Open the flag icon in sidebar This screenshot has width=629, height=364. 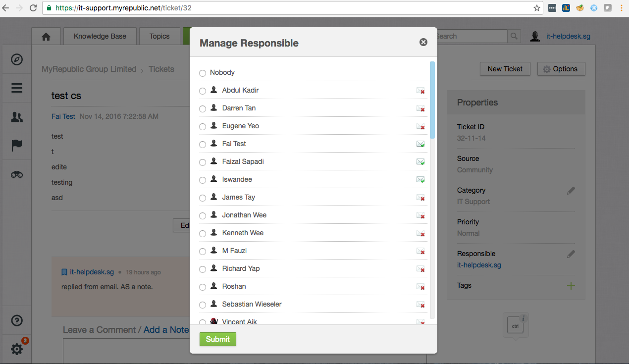[x=17, y=146]
